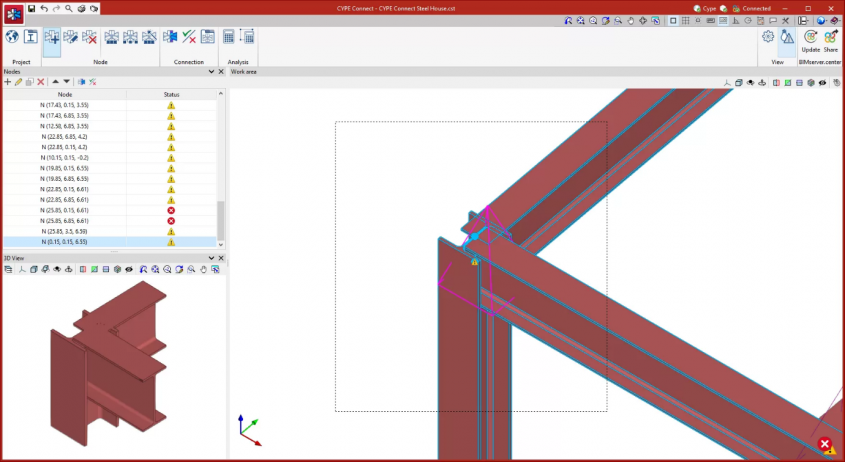
Task: Click the selection calculator icon in Analysis group
Action: point(247,37)
